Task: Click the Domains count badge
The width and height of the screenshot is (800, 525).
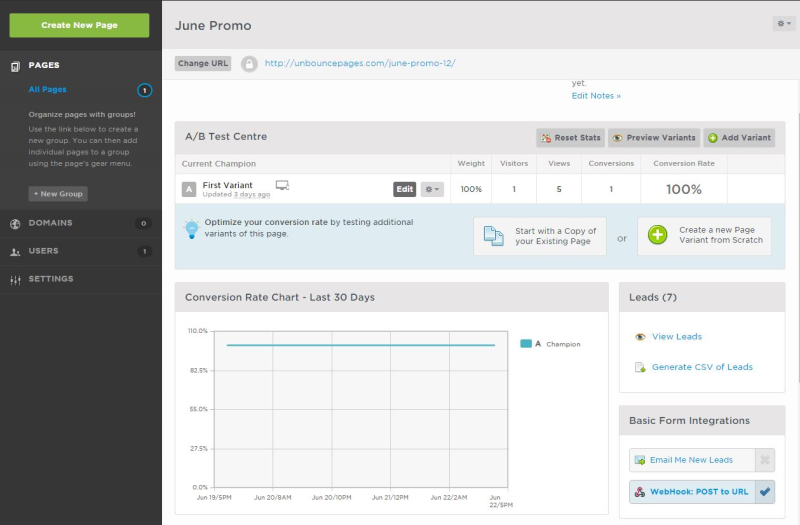Action: 143,223
